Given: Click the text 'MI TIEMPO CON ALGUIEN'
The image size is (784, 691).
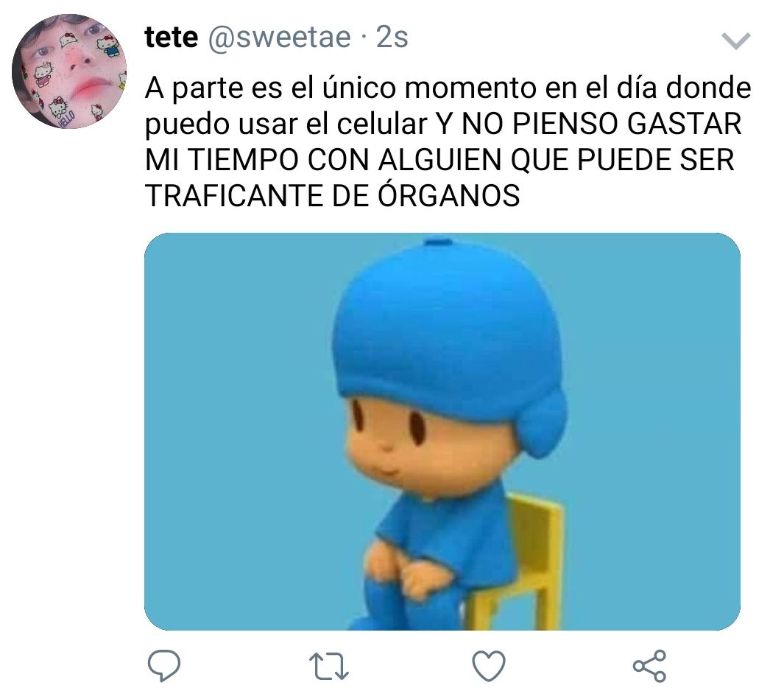Looking at the screenshot, I should [x=323, y=160].
